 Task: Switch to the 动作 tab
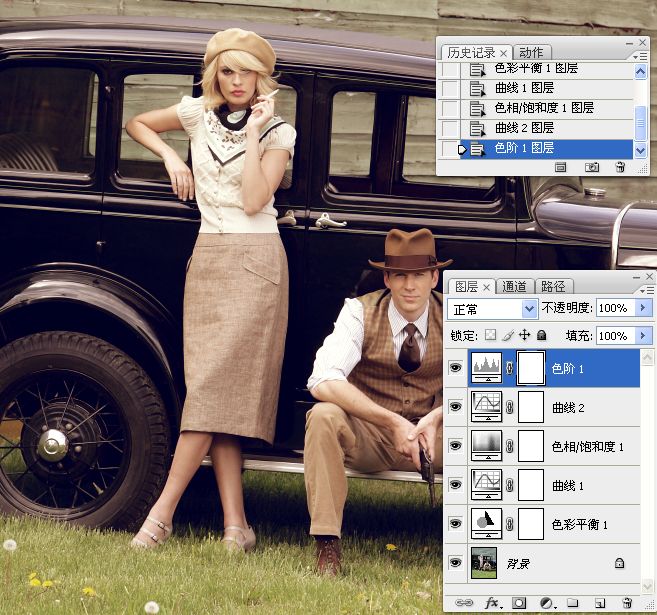[x=531, y=53]
